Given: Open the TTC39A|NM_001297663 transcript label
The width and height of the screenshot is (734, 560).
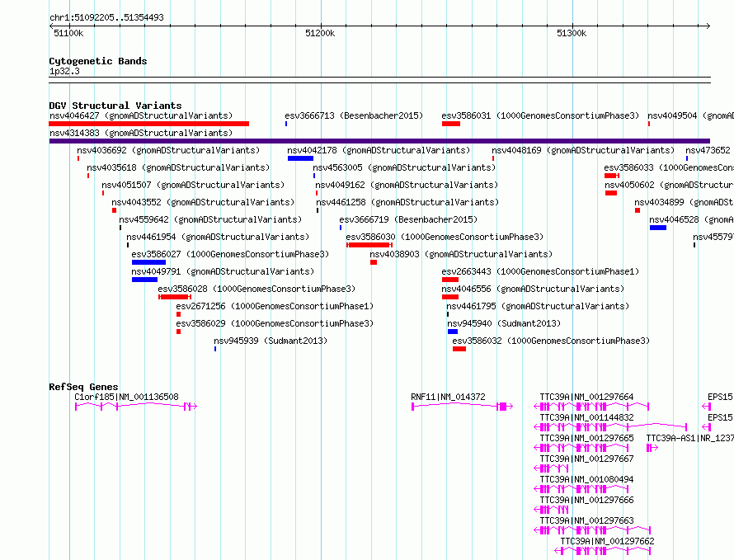Looking at the screenshot, I should pyautogui.click(x=586, y=520).
